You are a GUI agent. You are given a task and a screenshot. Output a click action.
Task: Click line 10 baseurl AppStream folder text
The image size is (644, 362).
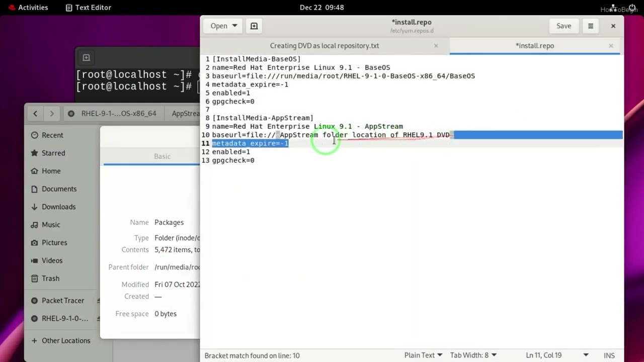pyautogui.click(x=331, y=135)
